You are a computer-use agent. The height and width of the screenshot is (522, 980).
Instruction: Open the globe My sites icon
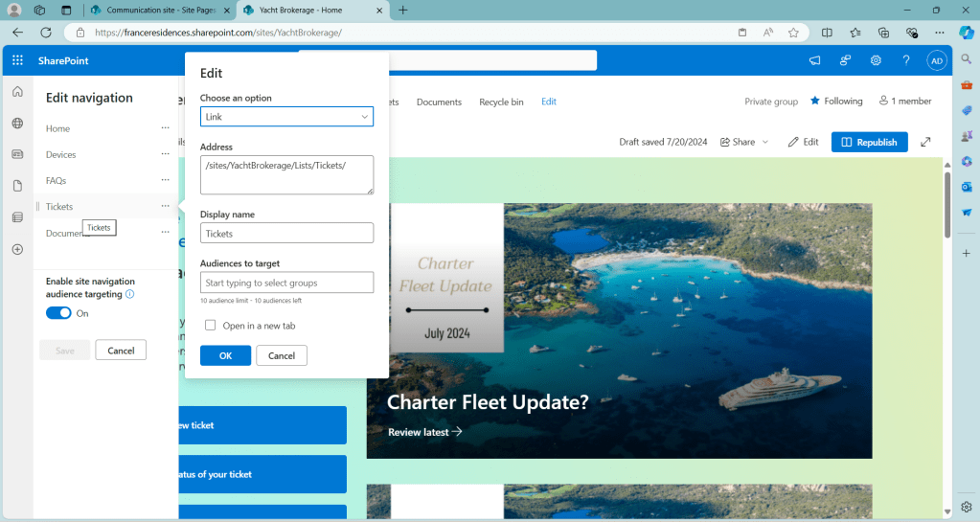tap(17, 124)
